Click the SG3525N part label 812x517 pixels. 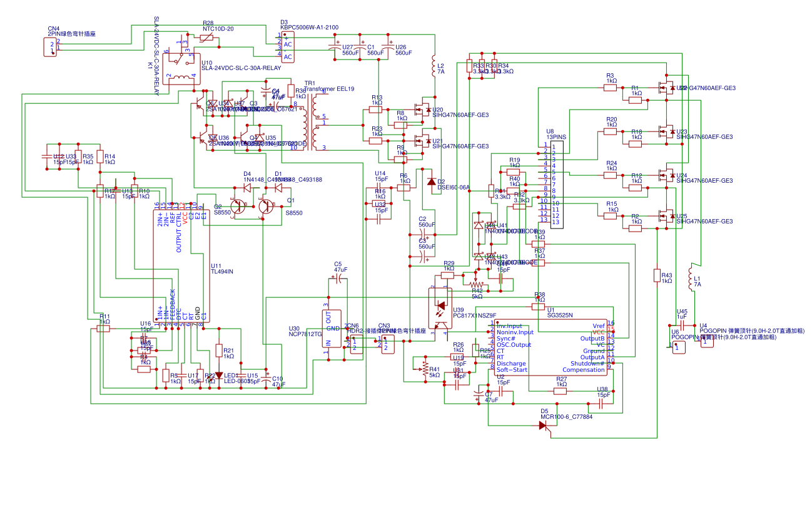coord(560,315)
